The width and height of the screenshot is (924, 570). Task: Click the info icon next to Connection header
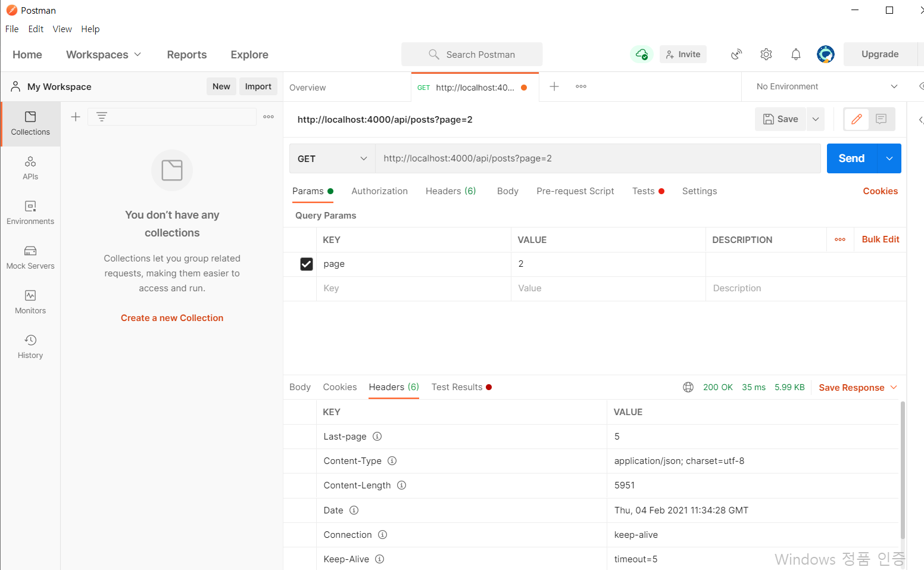point(382,535)
